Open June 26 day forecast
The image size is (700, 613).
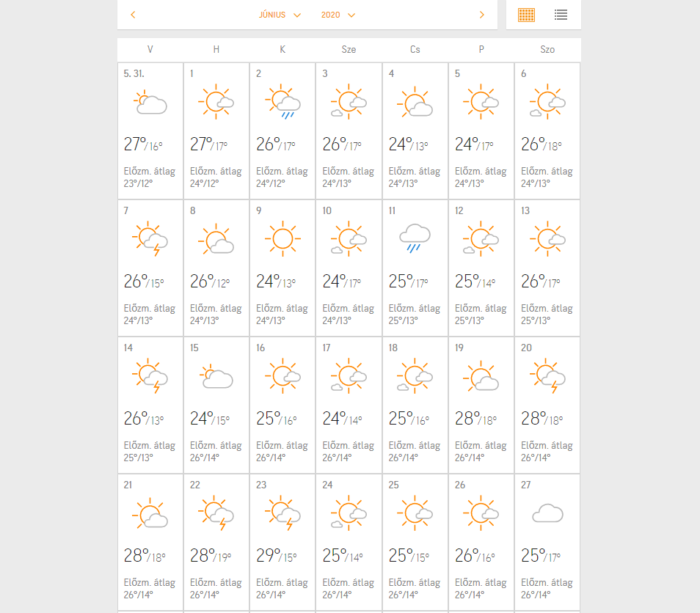tap(481, 542)
